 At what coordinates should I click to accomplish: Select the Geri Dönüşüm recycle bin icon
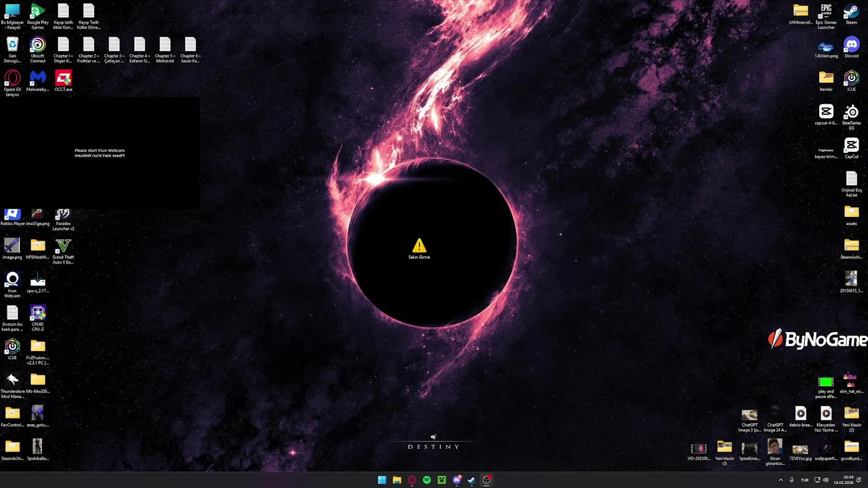[x=12, y=45]
